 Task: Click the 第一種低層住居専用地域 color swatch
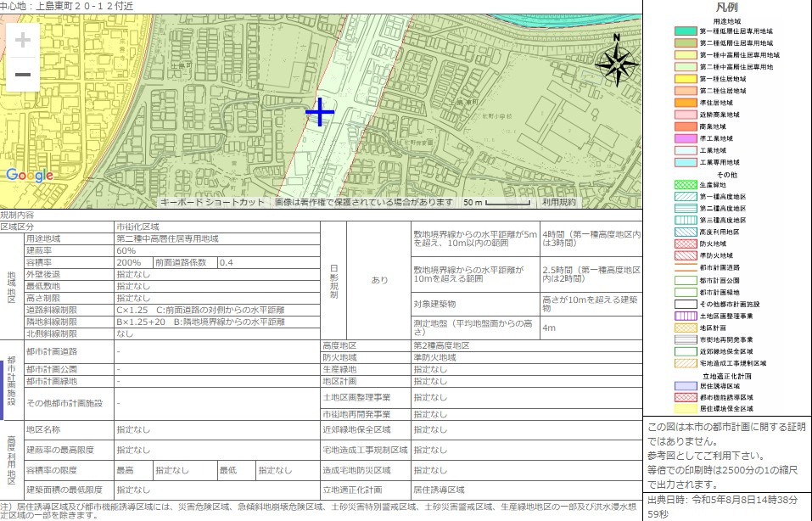(686, 31)
